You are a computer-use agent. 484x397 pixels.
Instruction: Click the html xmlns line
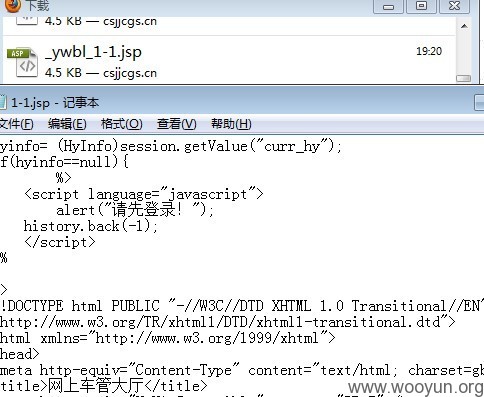168,338
